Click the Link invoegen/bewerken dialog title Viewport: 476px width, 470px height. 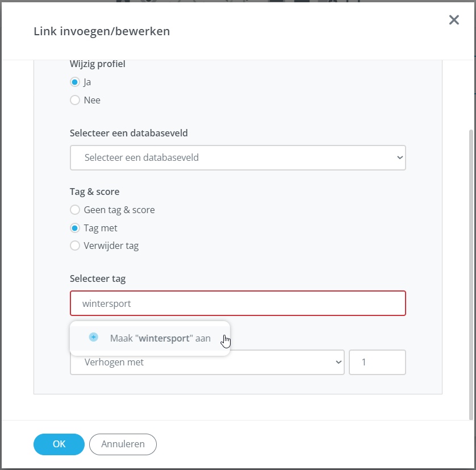pyautogui.click(x=102, y=31)
